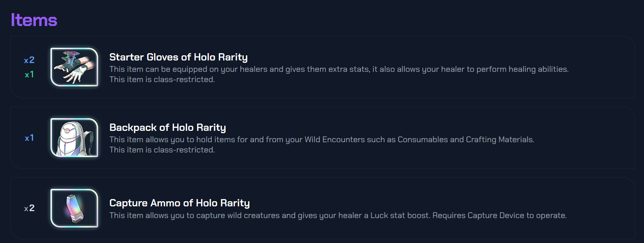
Task: Click the Backpack item icon
Action: [x=74, y=137]
